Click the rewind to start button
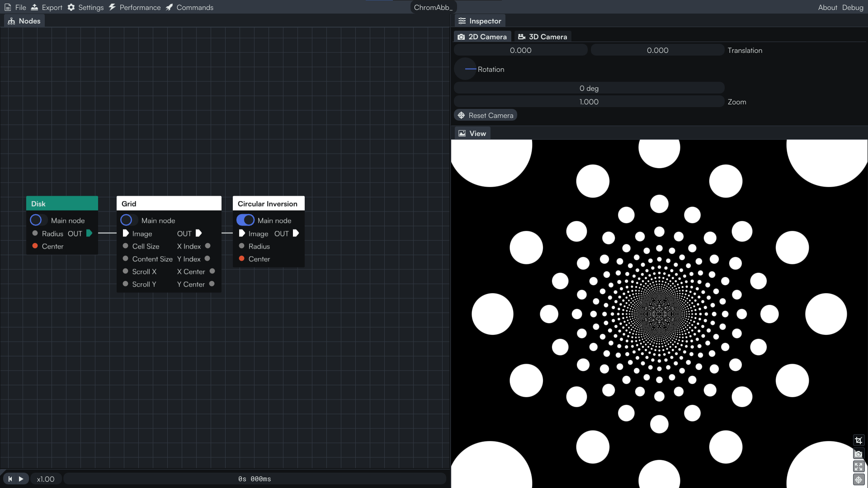The height and width of the screenshot is (488, 868). pyautogui.click(x=10, y=479)
